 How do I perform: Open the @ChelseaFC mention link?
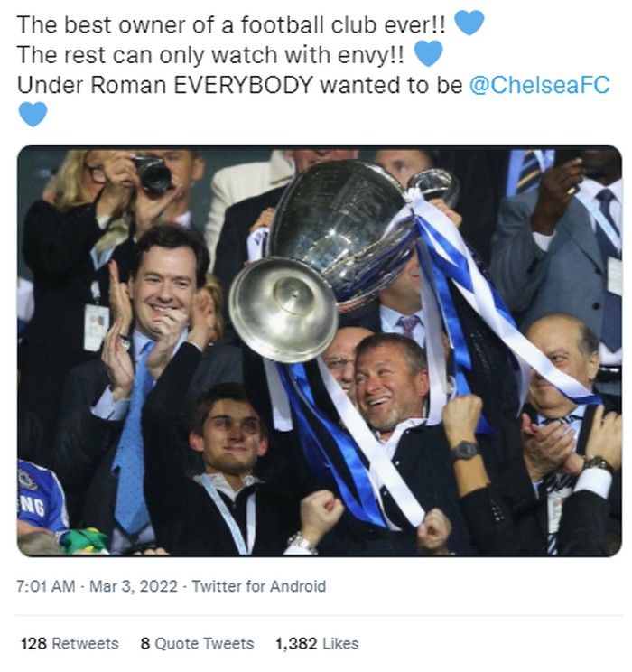[x=540, y=86]
